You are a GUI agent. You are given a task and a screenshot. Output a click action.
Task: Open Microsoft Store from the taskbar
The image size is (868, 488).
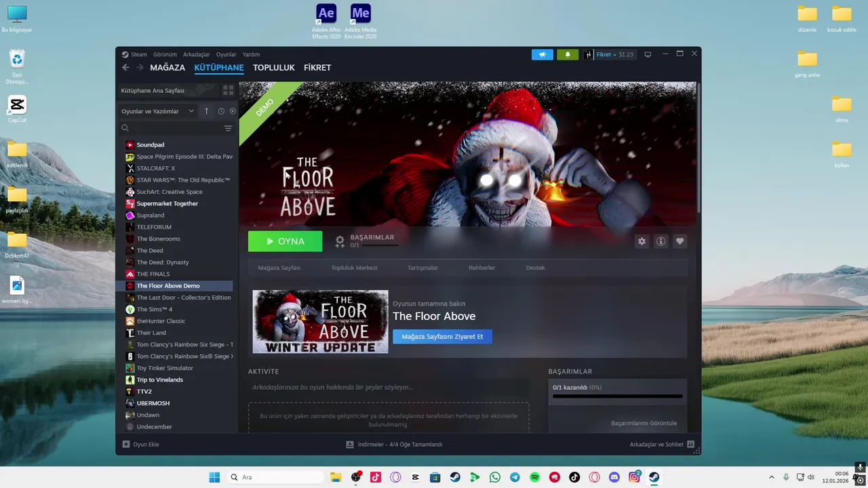435,477
